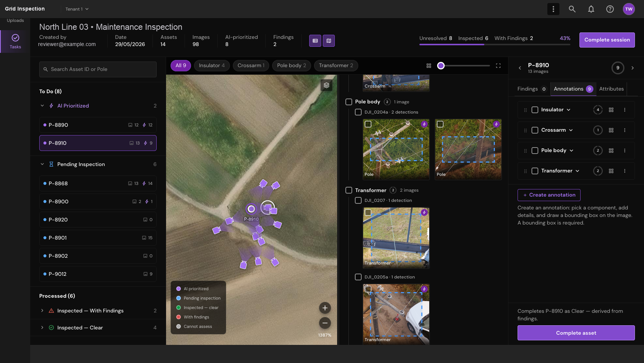Viewport: 644px width, 363px height.
Task: Zoom out on the map
Action: coord(325,323)
